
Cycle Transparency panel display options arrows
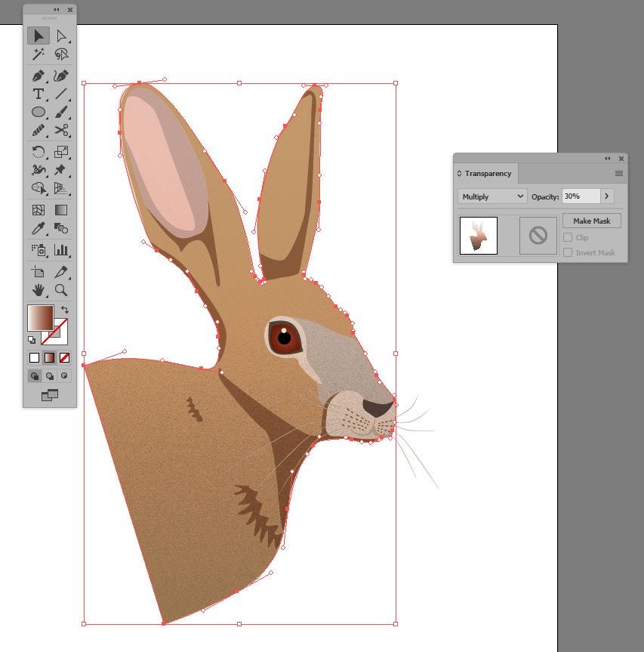(x=459, y=174)
